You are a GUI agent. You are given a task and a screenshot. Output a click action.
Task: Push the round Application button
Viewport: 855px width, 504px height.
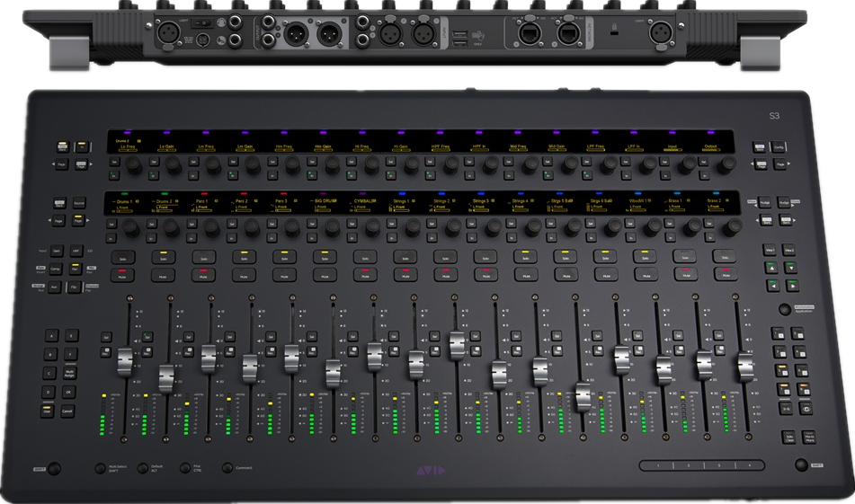785,309
